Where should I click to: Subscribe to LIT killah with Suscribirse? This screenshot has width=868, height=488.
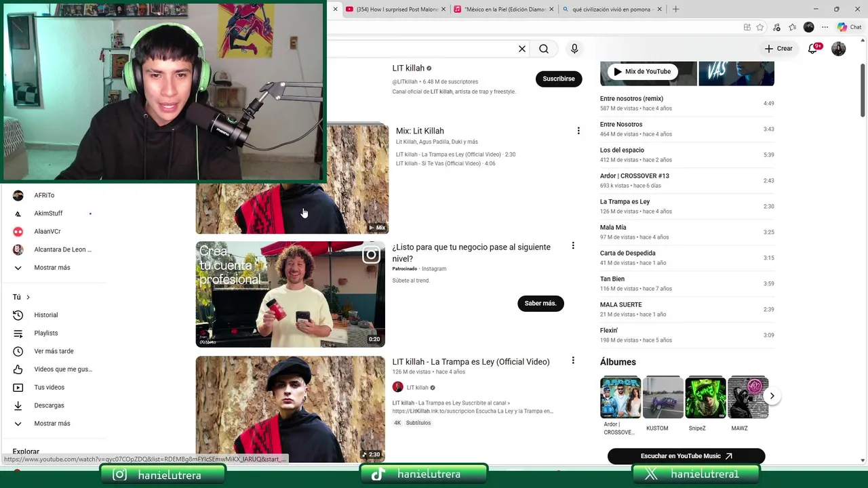point(559,79)
